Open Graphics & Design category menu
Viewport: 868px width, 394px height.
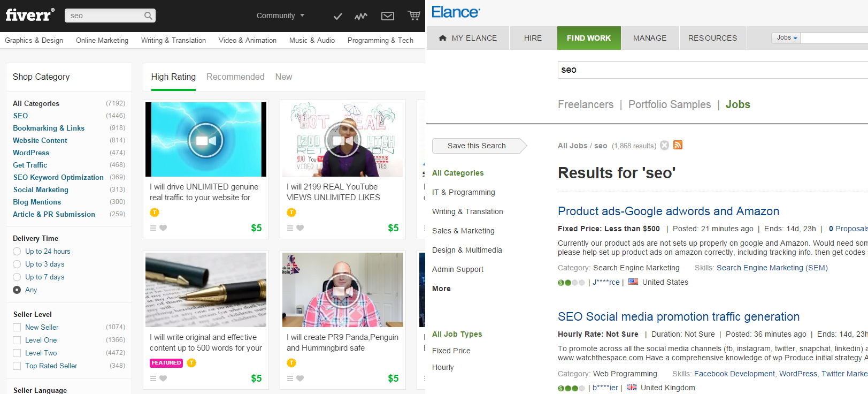tap(34, 40)
